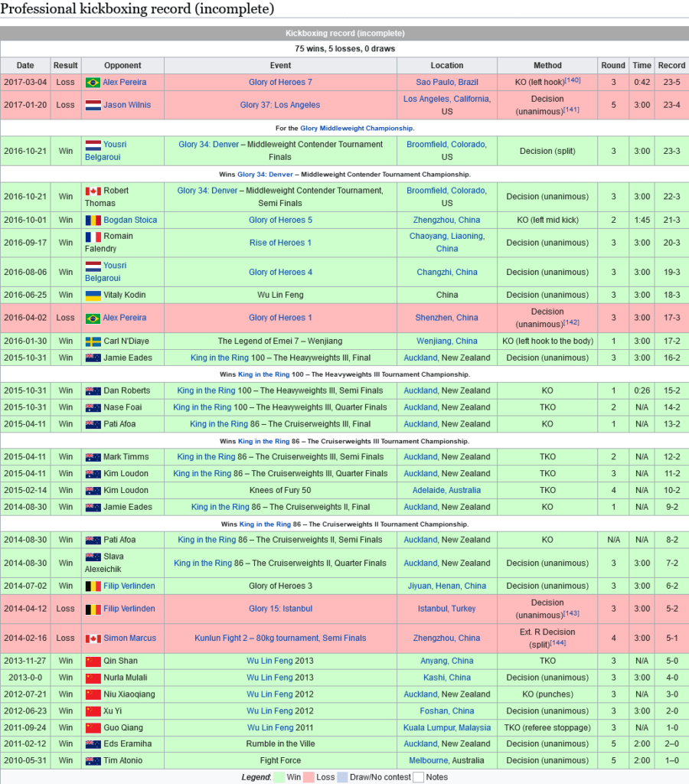The height and width of the screenshot is (784, 689).
Task: Click the New Zealand flag beside Nase Foai
Action: 93,407
